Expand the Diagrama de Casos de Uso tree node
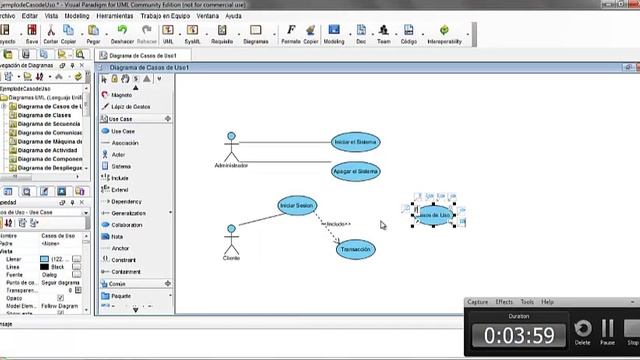 [4, 106]
